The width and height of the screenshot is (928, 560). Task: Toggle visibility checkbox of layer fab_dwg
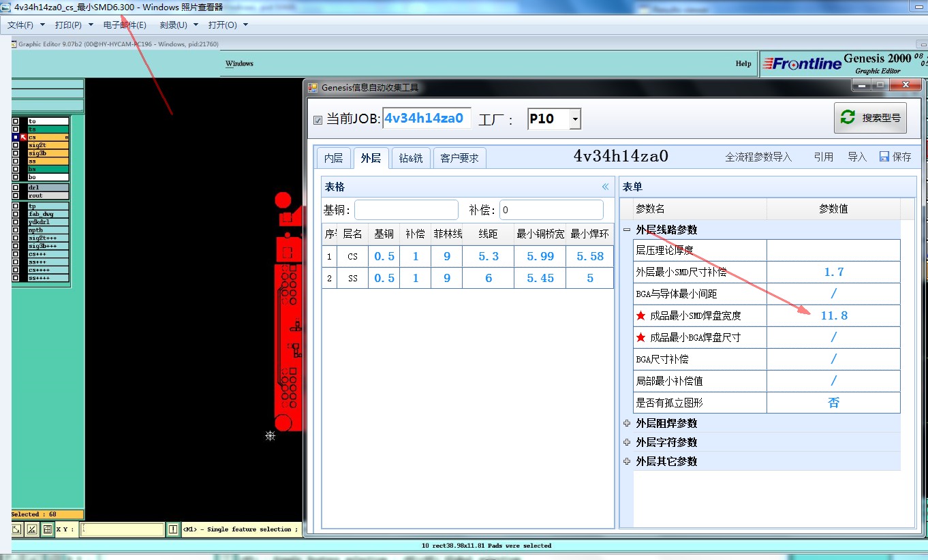pyautogui.click(x=16, y=214)
